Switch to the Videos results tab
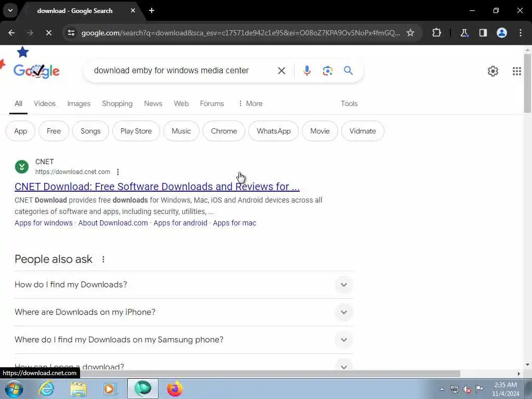The width and height of the screenshot is (532, 399). click(45, 103)
